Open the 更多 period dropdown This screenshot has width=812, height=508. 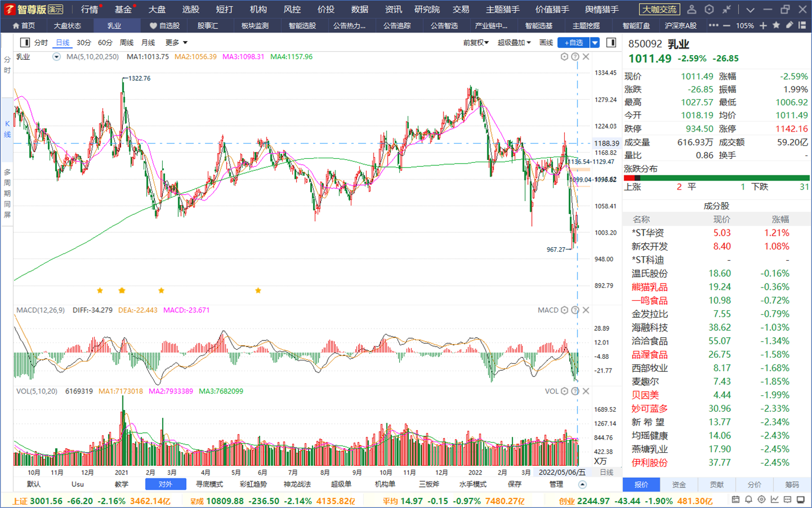tap(176, 43)
